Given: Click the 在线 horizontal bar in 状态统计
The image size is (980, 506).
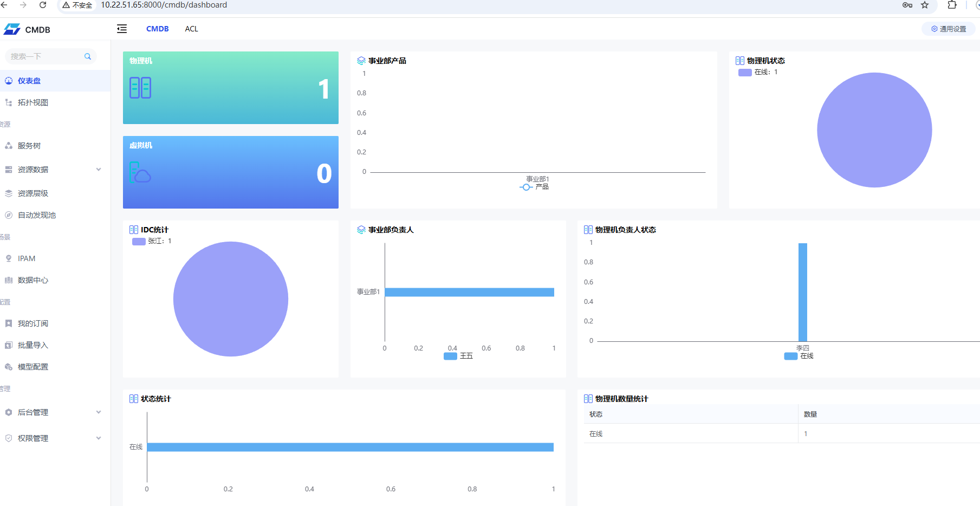Looking at the screenshot, I should coord(351,447).
